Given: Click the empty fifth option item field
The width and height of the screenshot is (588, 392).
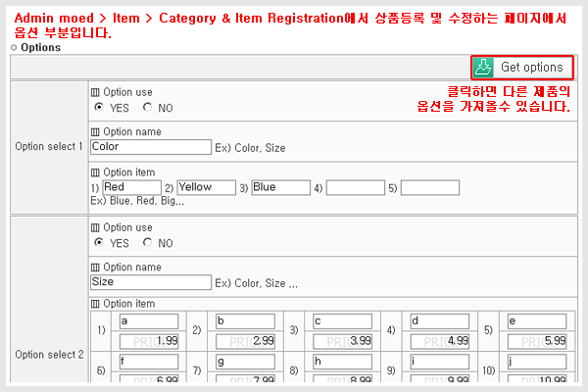Looking at the screenshot, I should tap(430, 187).
